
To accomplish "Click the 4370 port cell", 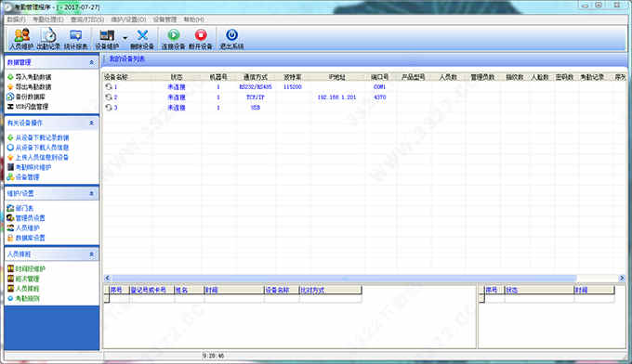I will pos(380,97).
